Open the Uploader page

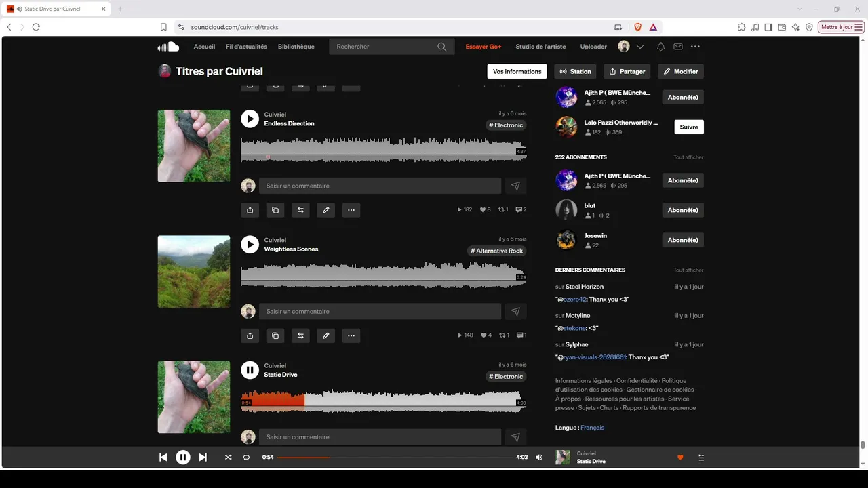coord(593,47)
